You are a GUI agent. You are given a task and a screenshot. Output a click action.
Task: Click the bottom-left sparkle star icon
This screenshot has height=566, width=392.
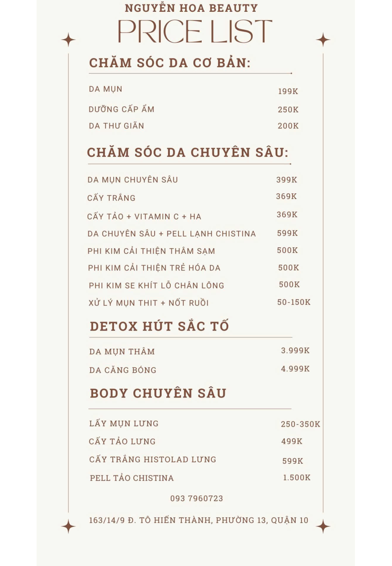pos(68,526)
